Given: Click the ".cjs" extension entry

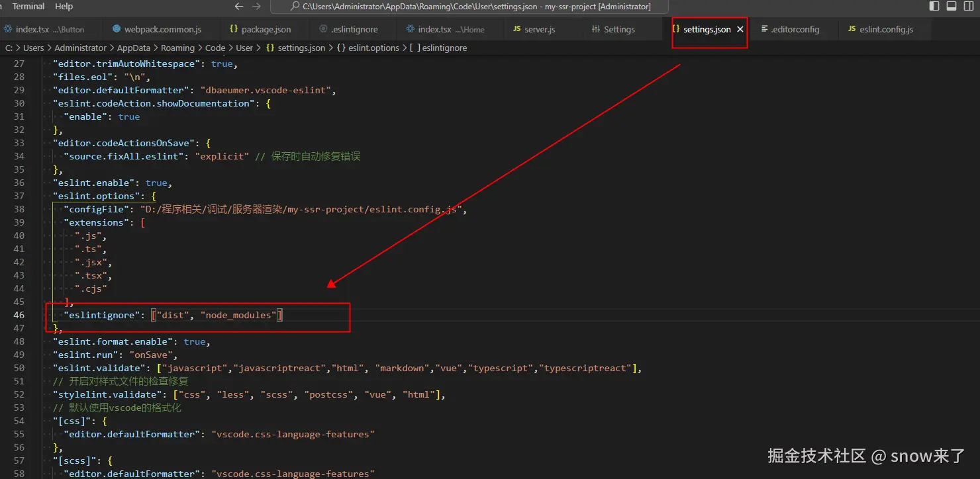Looking at the screenshot, I should pyautogui.click(x=91, y=288).
